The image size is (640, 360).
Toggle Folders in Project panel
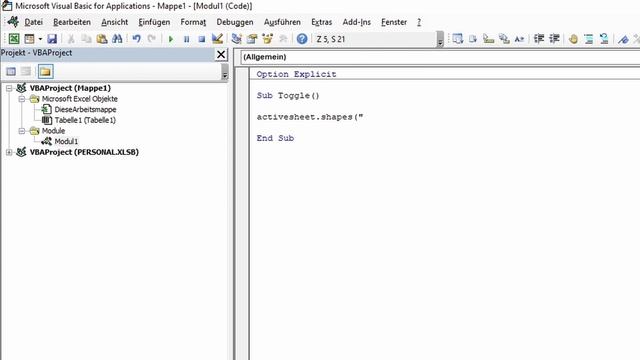tap(45, 71)
